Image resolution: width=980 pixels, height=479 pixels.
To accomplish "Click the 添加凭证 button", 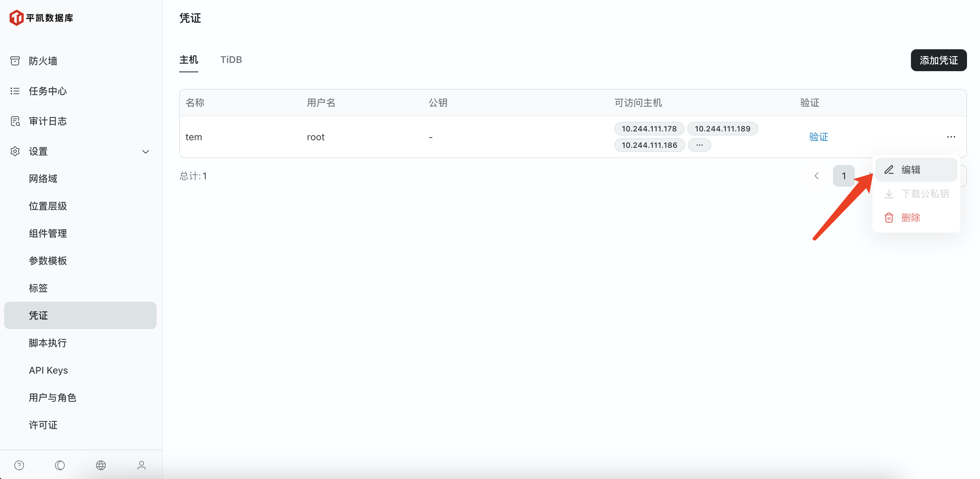I will point(938,60).
